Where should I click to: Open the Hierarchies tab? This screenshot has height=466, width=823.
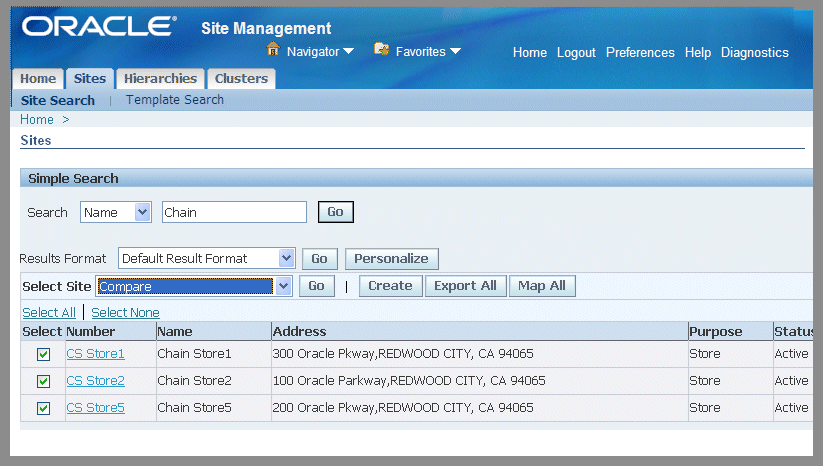tap(161, 79)
